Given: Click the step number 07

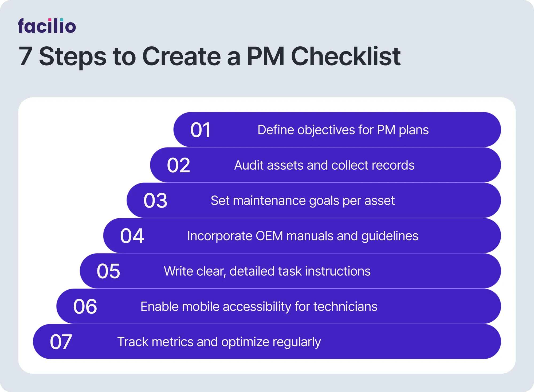Looking at the screenshot, I should [x=61, y=342].
